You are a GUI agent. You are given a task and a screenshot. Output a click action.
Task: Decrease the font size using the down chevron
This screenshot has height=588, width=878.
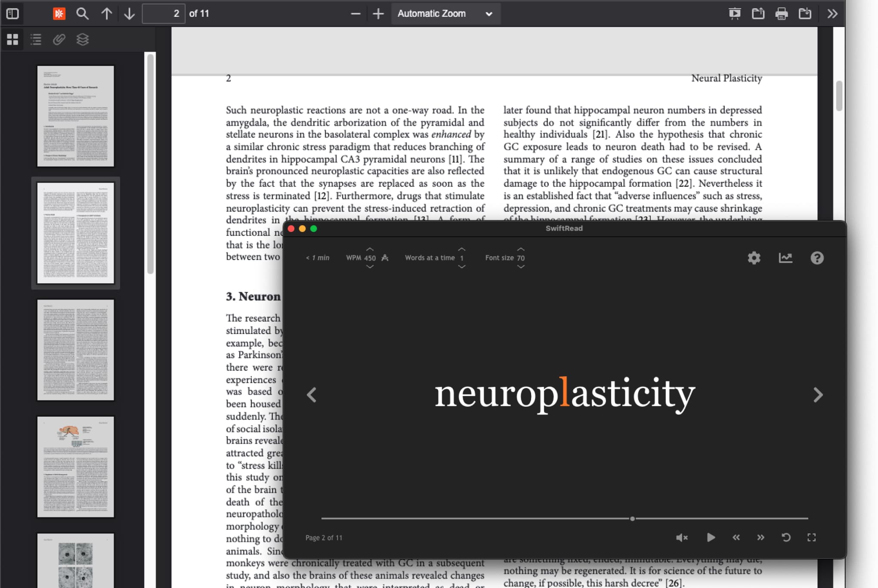pyautogui.click(x=520, y=267)
